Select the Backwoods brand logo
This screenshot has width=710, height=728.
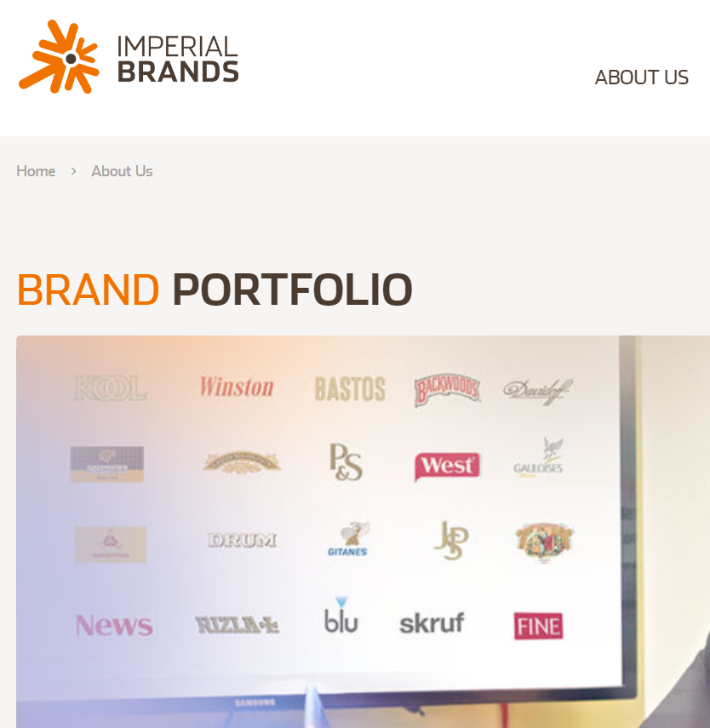pyautogui.click(x=447, y=389)
